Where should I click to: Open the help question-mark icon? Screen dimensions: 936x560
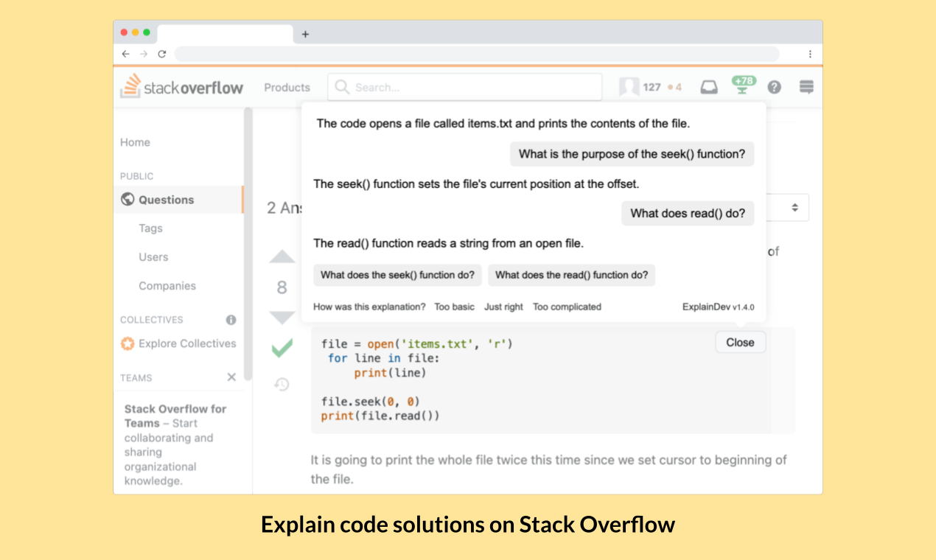(x=774, y=87)
